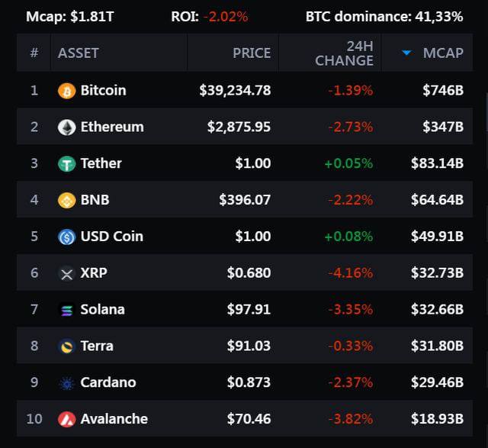Click the Tether logo icon

(x=67, y=164)
